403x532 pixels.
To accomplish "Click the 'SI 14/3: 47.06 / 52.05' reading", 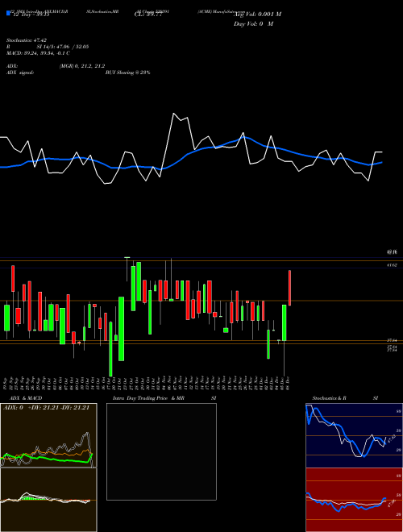I will tap(63, 47).
